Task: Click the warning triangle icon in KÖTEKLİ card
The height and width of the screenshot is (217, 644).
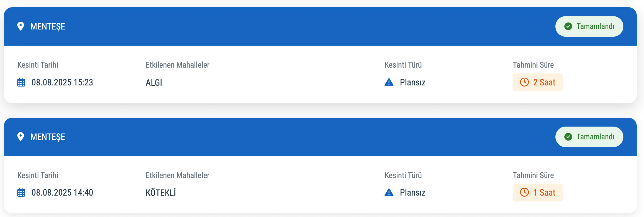Action: pyautogui.click(x=389, y=193)
